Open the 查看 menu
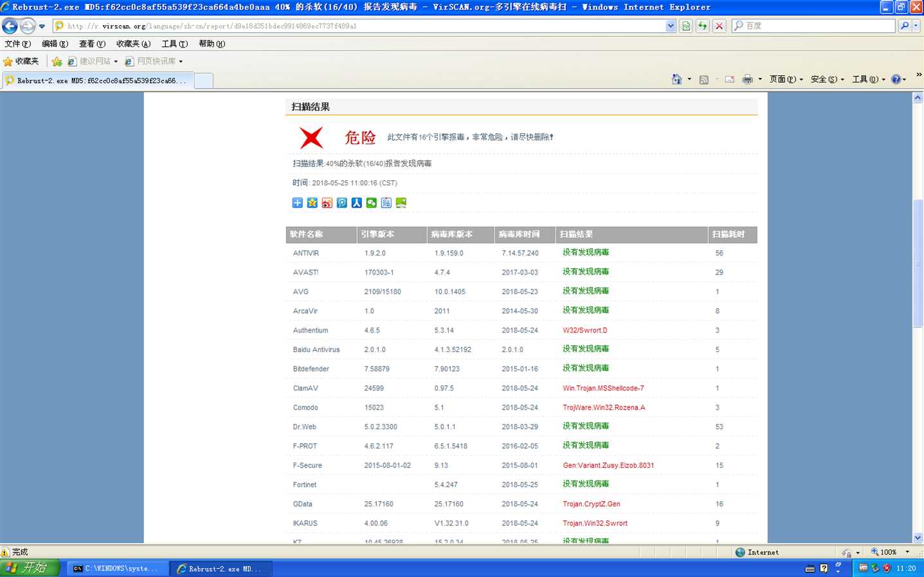 (x=92, y=44)
